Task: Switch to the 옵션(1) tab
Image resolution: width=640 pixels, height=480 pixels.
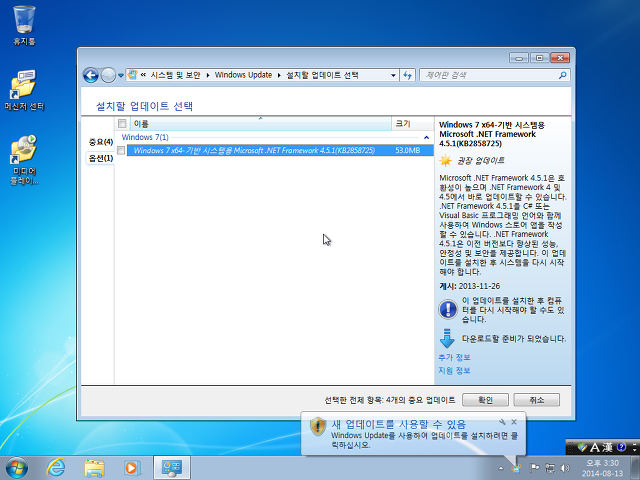Action: (x=100, y=158)
